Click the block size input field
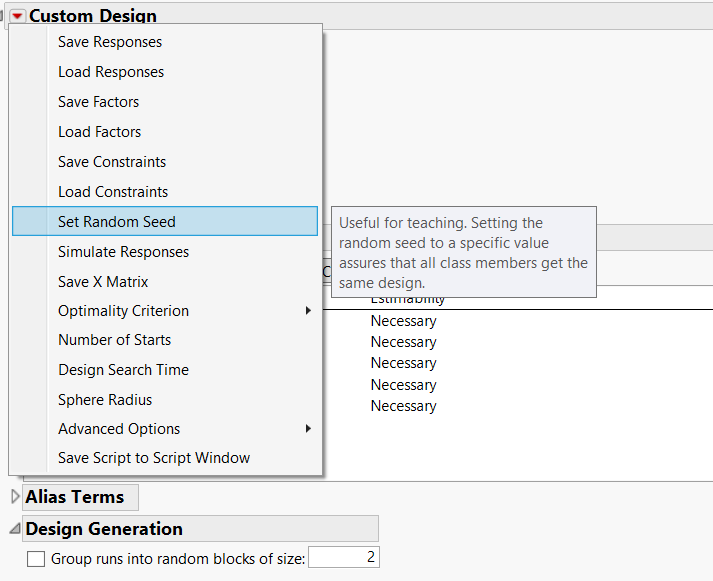The width and height of the screenshot is (713, 581). [343, 558]
